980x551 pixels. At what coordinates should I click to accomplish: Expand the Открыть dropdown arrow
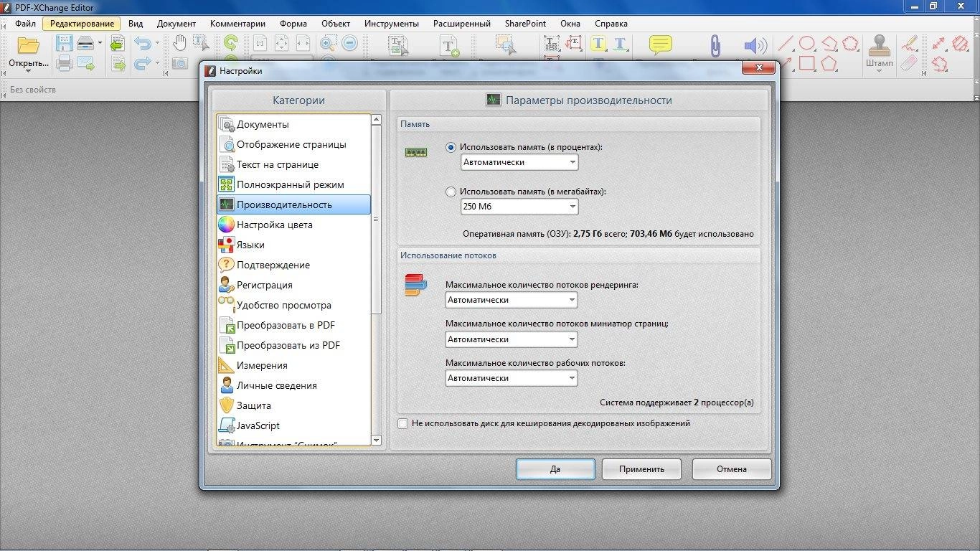tap(28, 71)
